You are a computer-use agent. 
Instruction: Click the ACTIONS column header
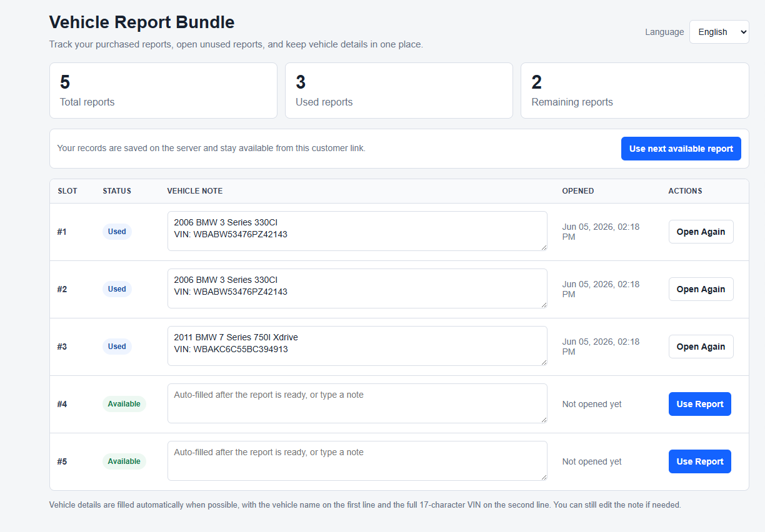(686, 191)
